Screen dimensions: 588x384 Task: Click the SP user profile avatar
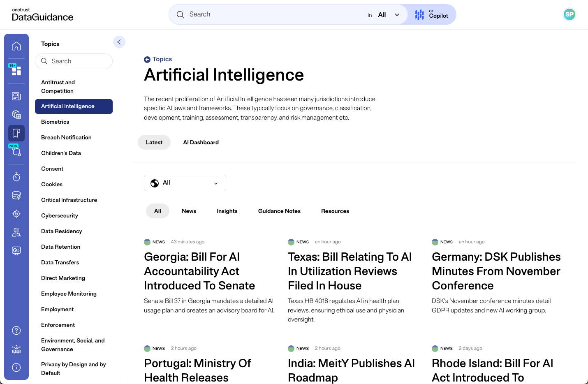tap(569, 14)
